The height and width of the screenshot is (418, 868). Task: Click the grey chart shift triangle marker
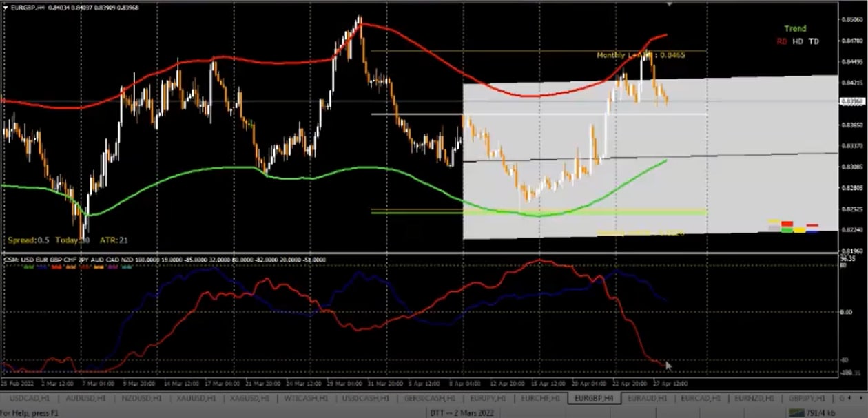[x=669, y=4]
